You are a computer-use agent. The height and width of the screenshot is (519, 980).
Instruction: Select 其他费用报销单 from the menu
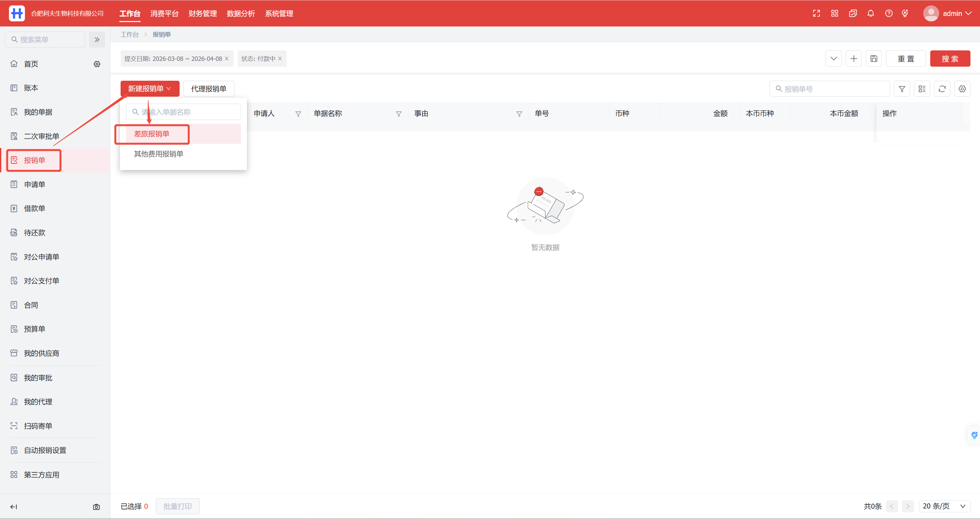(x=159, y=154)
